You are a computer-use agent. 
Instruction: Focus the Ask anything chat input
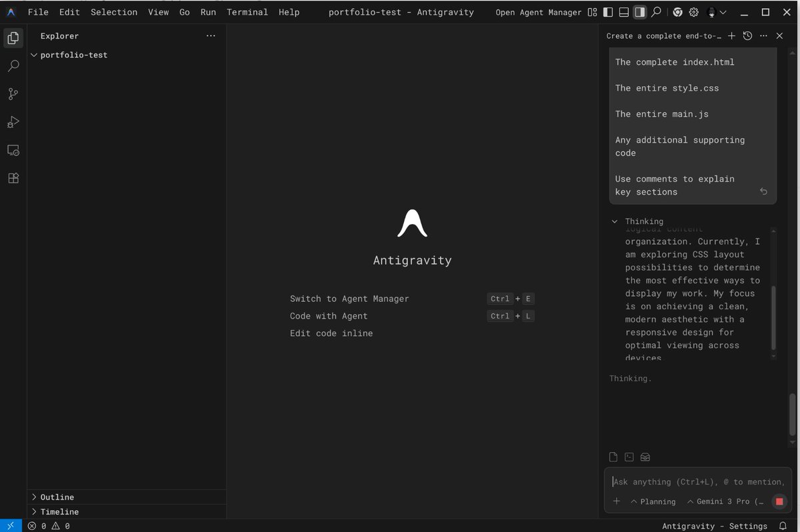(697, 482)
